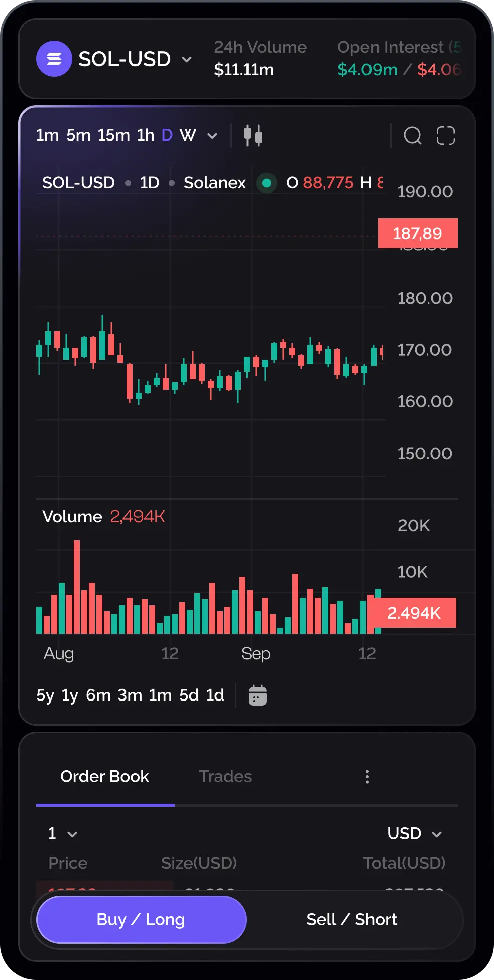This screenshot has width=494, height=980.
Task: Click the chart search magnifier icon
Action: (x=413, y=135)
